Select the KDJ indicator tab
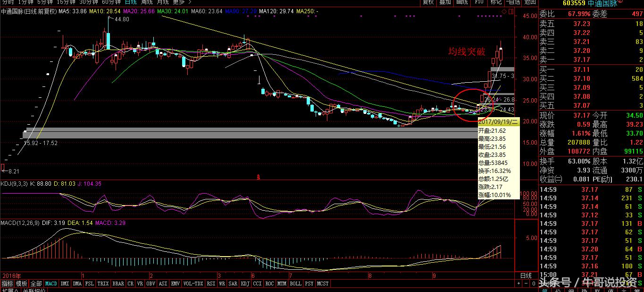The image size is (644, 292). [x=245, y=283]
